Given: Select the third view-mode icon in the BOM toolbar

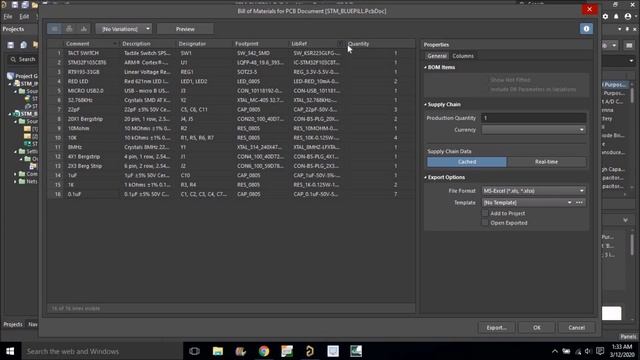Looking at the screenshot, I should (x=84, y=29).
